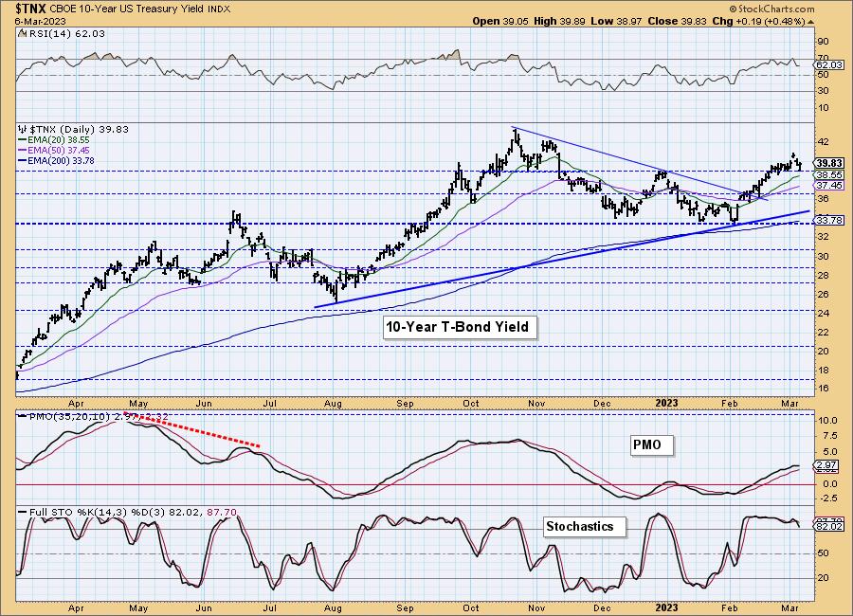Click the Aug label on the bottom date axis
The width and height of the screenshot is (853, 616).
tap(333, 607)
